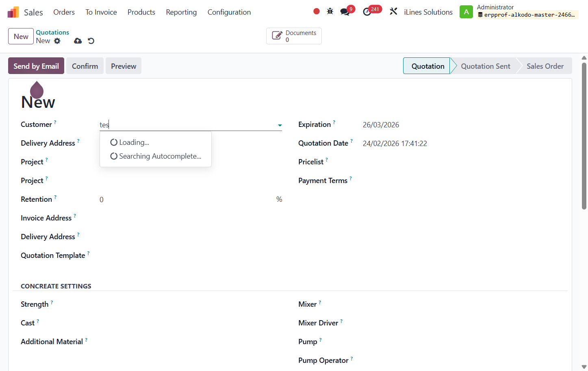Click the red recording indicator icon
The height and width of the screenshot is (371, 588).
[x=317, y=11]
